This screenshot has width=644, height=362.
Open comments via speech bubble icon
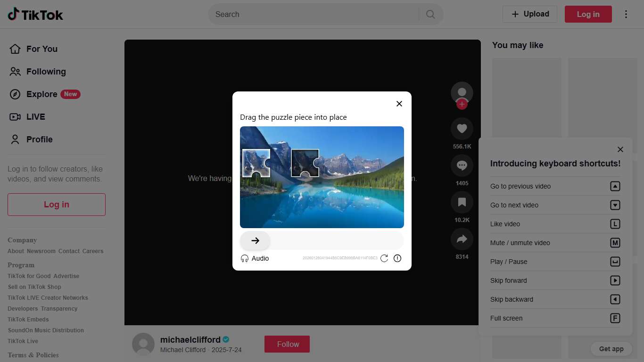pyautogui.click(x=462, y=165)
